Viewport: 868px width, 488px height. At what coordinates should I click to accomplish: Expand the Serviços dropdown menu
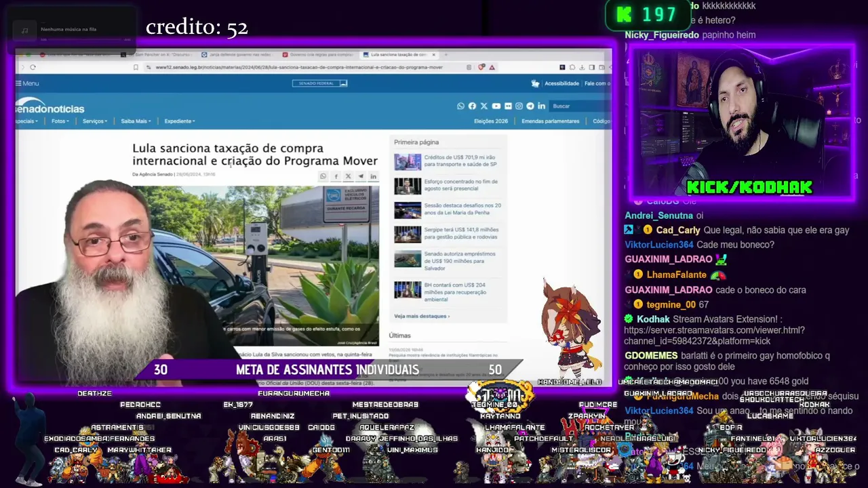point(95,121)
